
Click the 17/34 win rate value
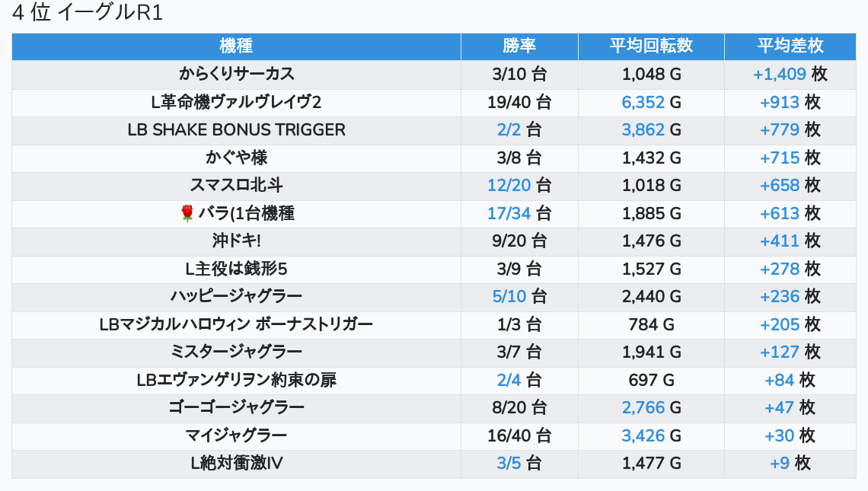coord(509,214)
